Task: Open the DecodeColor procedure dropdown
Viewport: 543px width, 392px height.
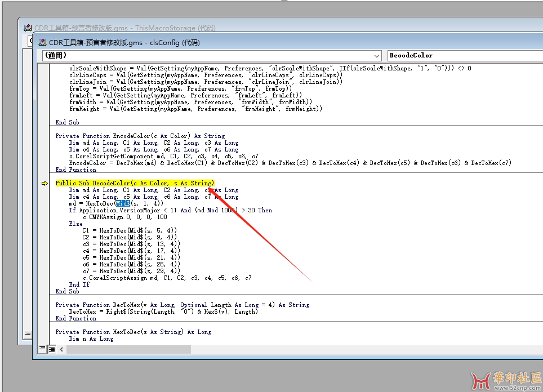Action: pyautogui.click(x=465, y=55)
